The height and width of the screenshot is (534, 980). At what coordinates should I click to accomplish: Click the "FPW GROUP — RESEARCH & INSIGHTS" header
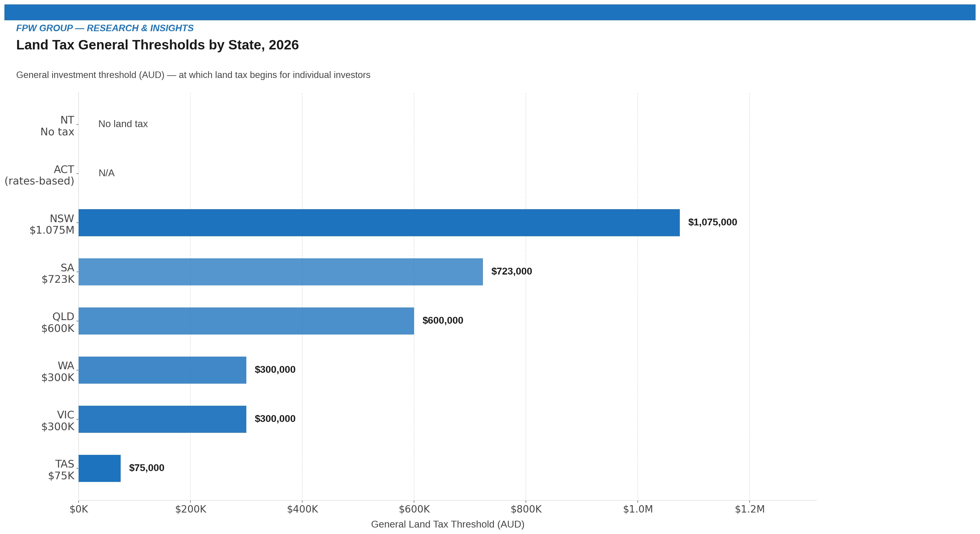pos(105,28)
